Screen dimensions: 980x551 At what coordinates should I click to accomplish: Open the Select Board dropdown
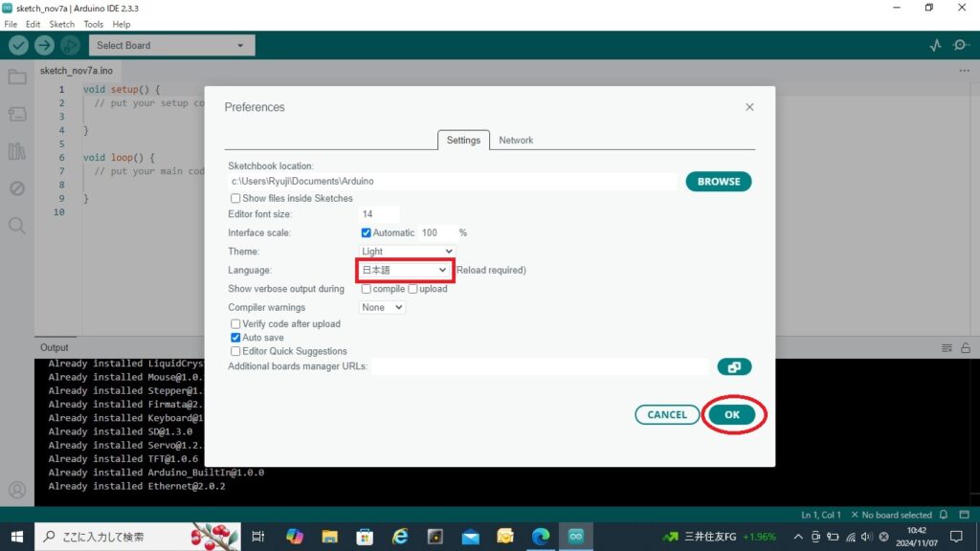click(x=172, y=45)
